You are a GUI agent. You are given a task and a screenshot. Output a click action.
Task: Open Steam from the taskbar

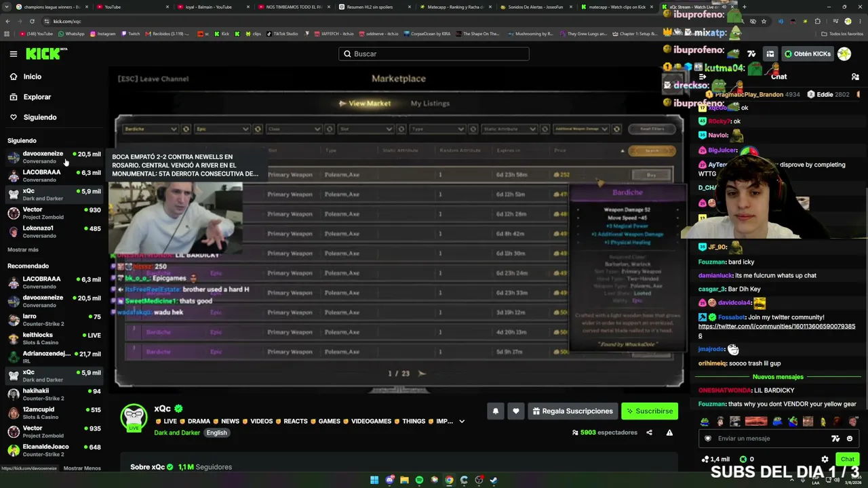coord(494,480)
